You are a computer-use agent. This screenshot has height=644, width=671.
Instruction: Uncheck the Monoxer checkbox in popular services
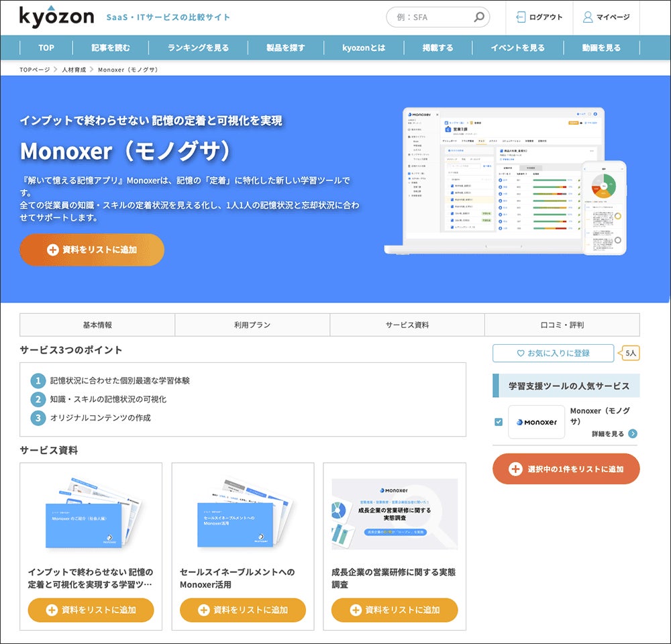click(x=499, y=422)
